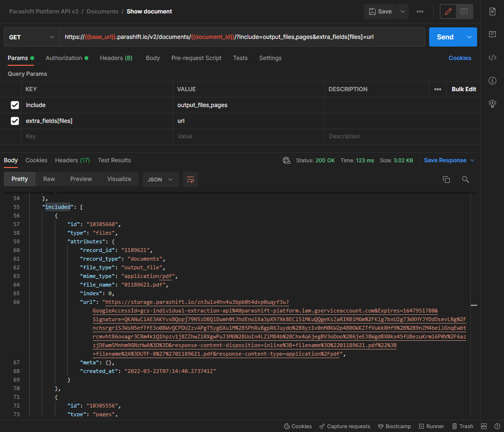
Task: Open the Pre-request Script tab
Action: (196, 58)
